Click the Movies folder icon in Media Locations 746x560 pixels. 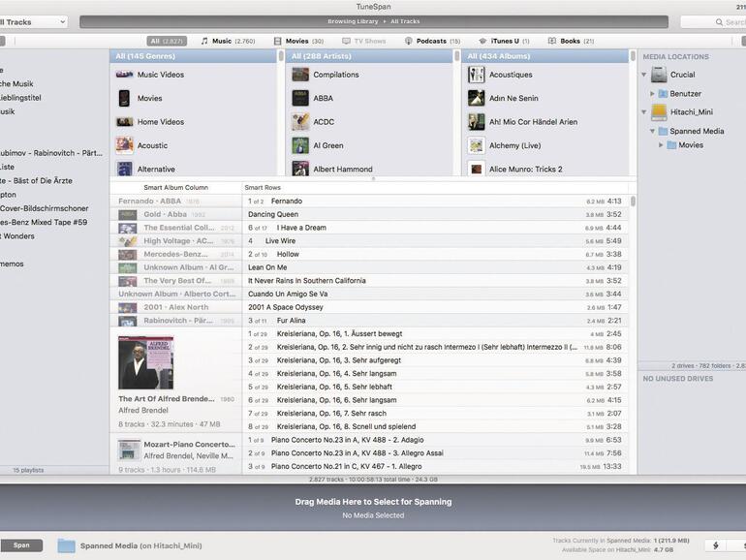click(x=671, y=145)
